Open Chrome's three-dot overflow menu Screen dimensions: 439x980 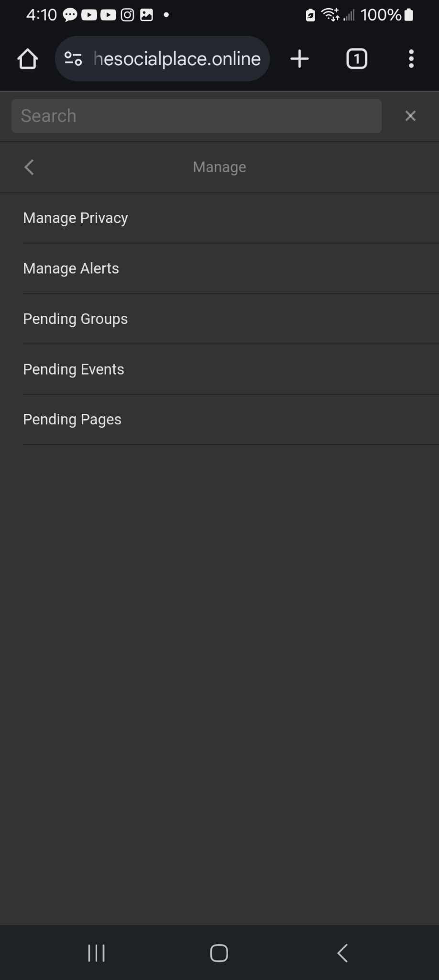(411, 59)
